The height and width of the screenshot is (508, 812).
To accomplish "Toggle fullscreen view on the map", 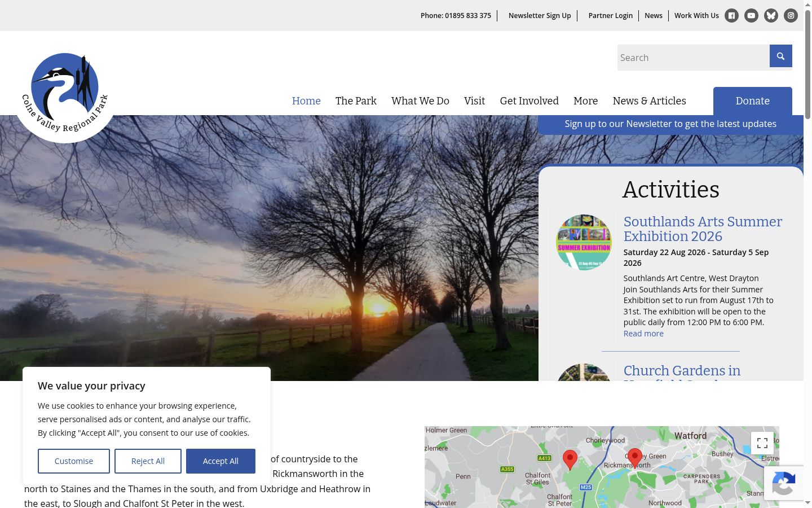I will point(762,443).
